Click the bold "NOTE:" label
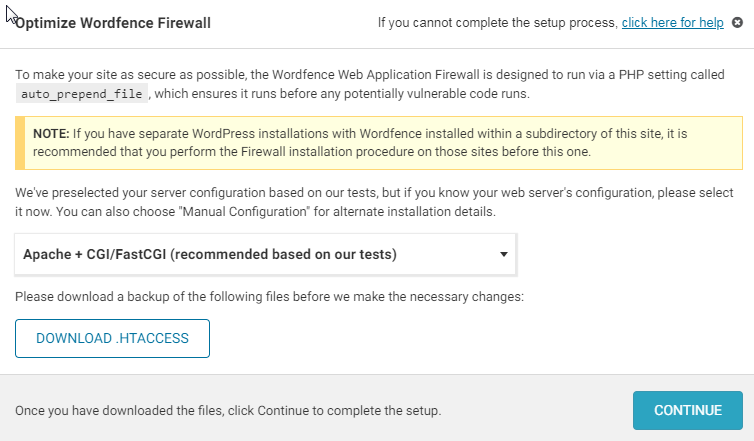 (x=51, y=134)
